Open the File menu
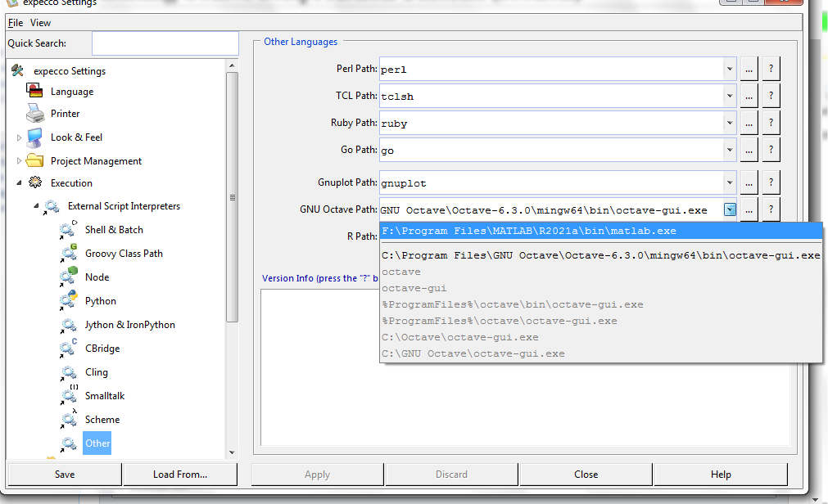The height and width of the screenshot is (504, 828). [x=16, y=23]
